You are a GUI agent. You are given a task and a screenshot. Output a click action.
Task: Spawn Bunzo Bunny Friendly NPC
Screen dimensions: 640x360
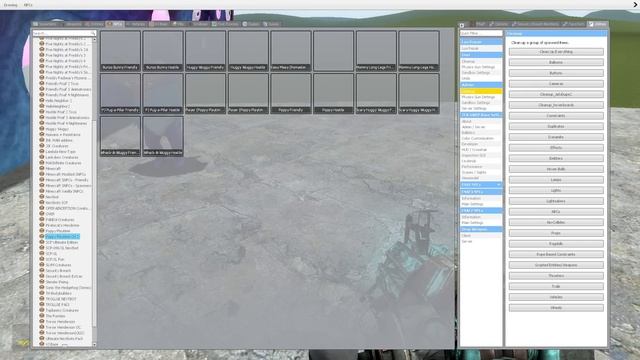120,51
